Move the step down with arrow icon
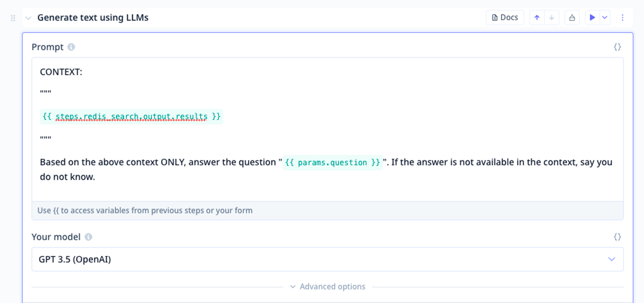This screenshot has height=303, width=644. point(551,17)
